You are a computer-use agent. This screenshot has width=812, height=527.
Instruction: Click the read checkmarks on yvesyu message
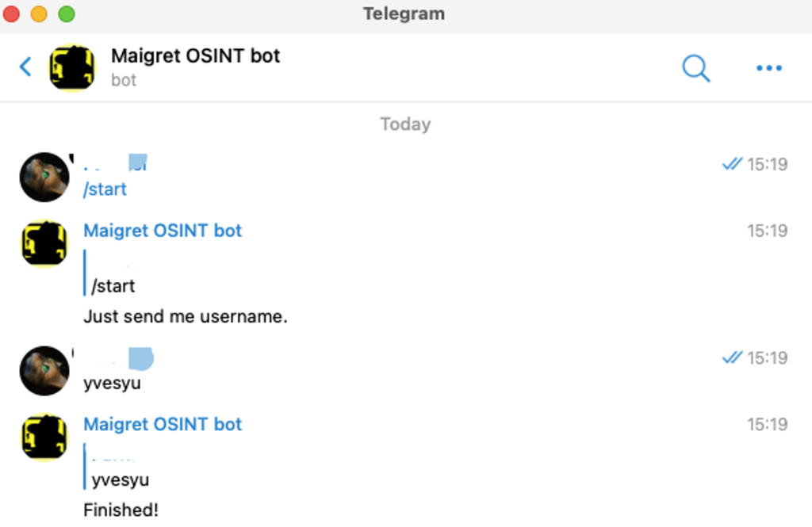coord(732,357)
